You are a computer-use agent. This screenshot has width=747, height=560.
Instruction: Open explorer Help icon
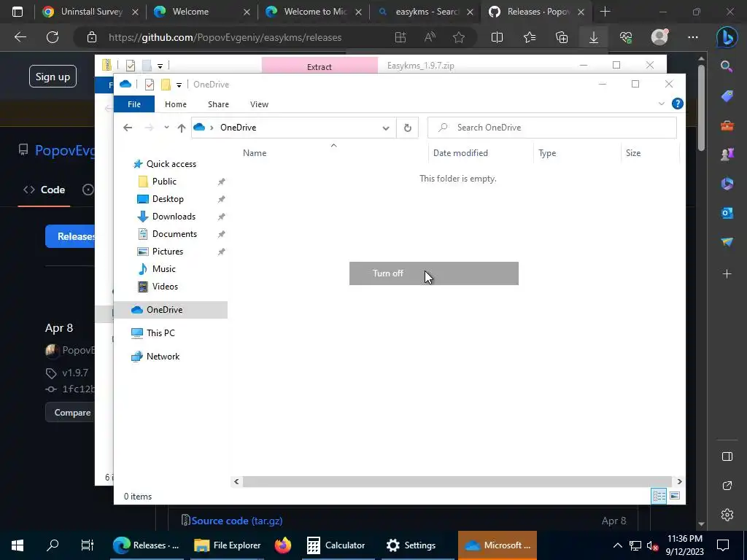(x=677, y=104)
